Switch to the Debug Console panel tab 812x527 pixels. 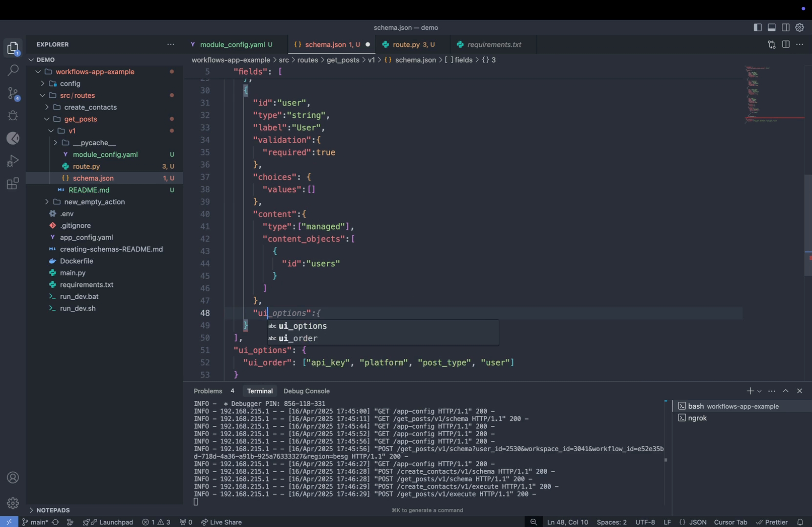pyautogui.click(x=306, y=391)
